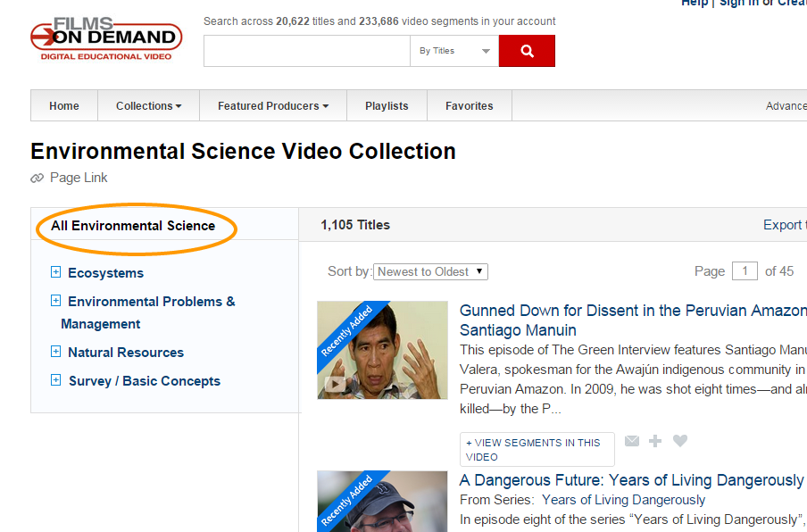Image resolution: width=807 pixels, height=532 pixels.
Task: Open A Dangerous Future video title
Action: pos(633,480)
